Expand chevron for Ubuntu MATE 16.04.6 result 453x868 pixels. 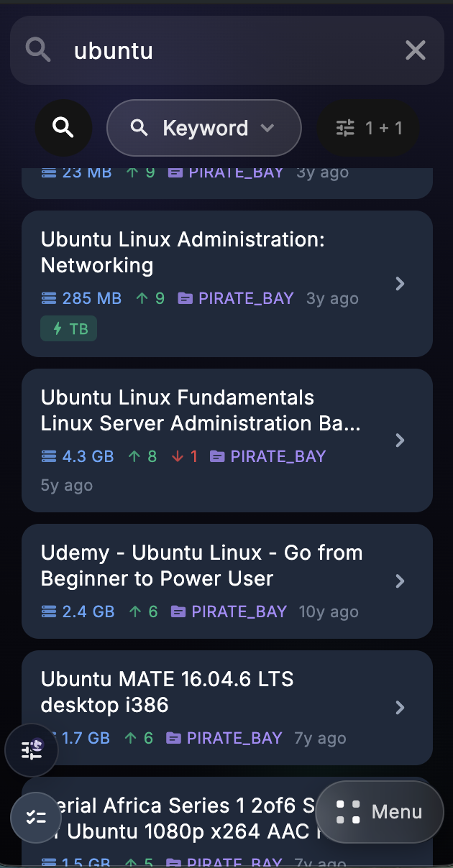click(x=401, y=708)
